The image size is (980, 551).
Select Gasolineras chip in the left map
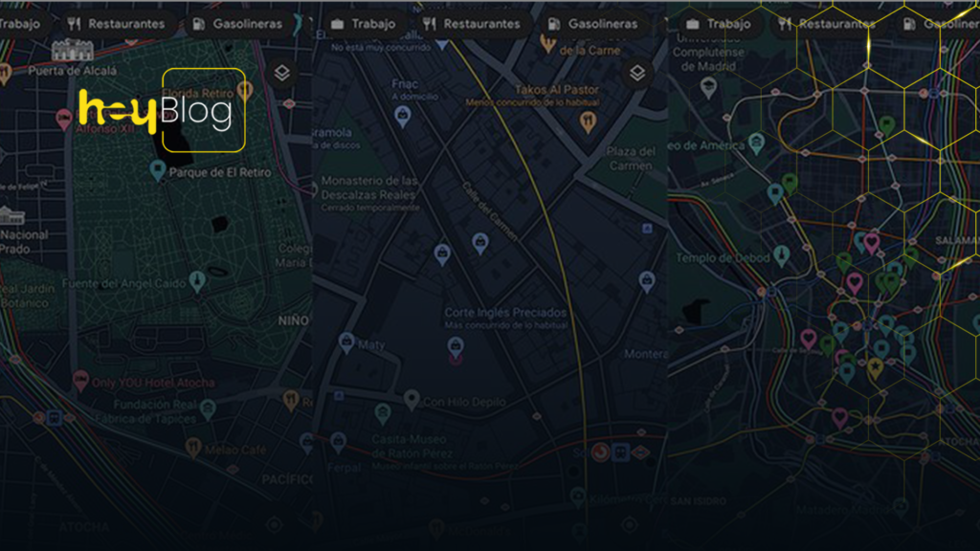(x=238, y=24)
